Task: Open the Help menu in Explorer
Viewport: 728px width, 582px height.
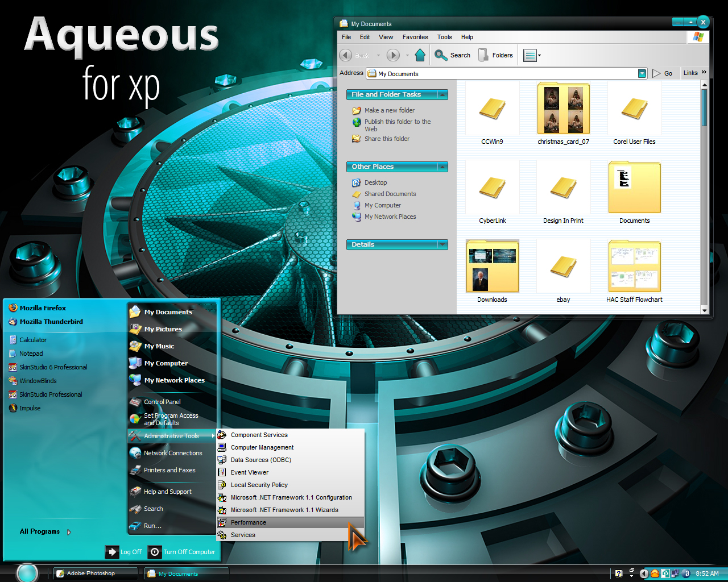Action: click(467, 37)
